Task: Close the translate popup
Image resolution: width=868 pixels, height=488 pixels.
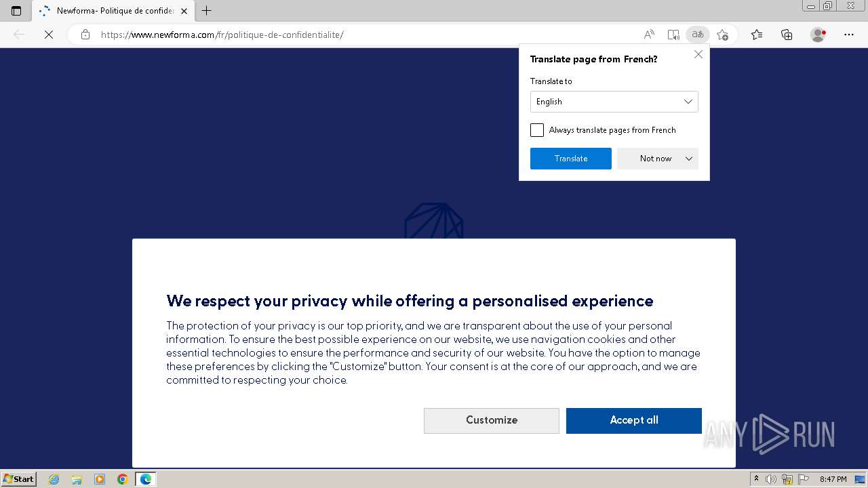Action: (x=698, y=54)
